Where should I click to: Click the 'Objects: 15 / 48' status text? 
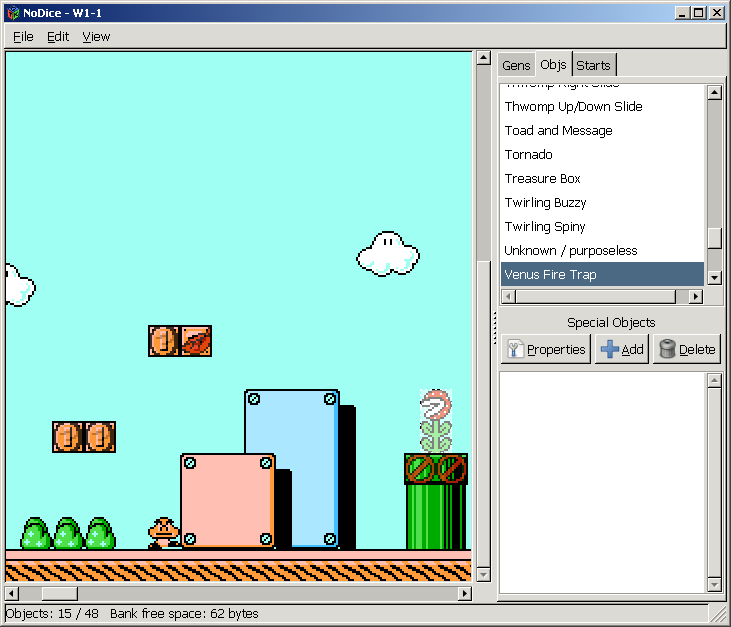click(52, 613)
